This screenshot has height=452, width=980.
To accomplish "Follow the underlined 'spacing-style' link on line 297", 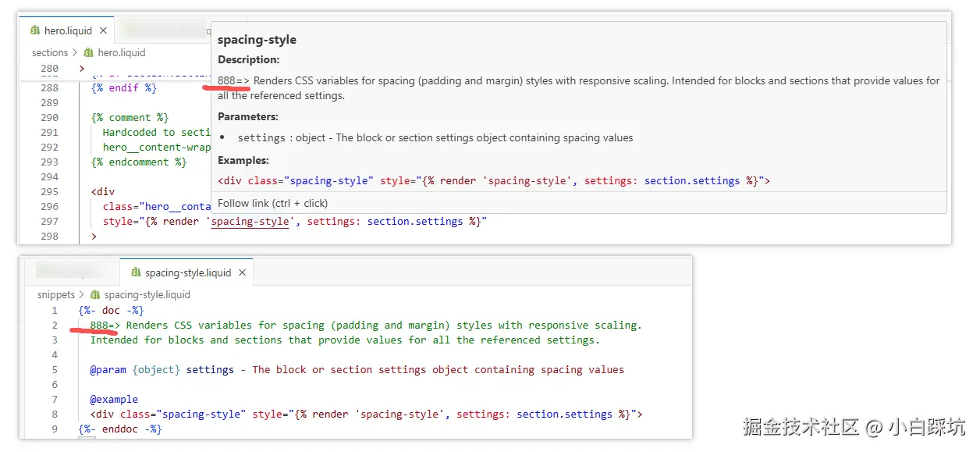I will click(250, 222).
